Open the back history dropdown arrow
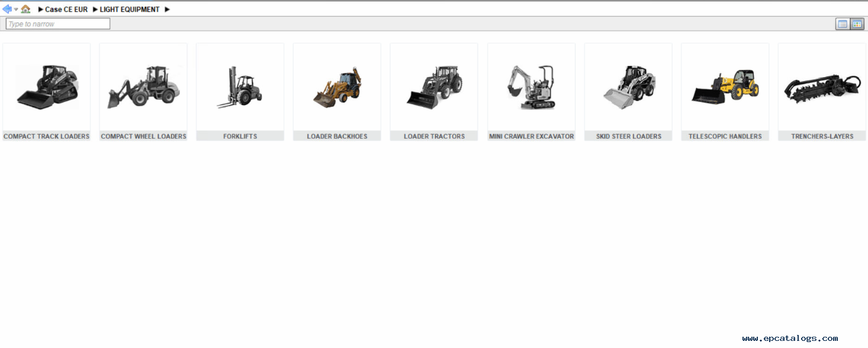The width and height of the screenshot is (868, 348). (x=16, y=9)
